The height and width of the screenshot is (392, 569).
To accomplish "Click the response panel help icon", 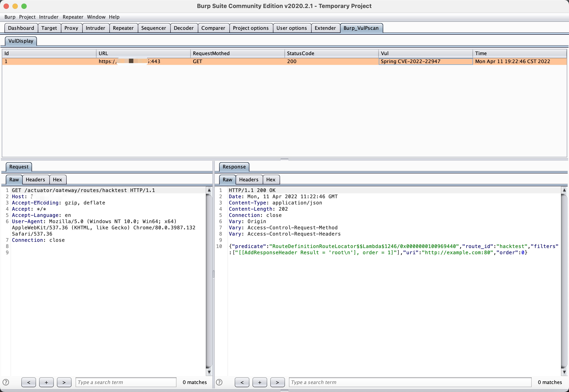I will click(219, 382).
